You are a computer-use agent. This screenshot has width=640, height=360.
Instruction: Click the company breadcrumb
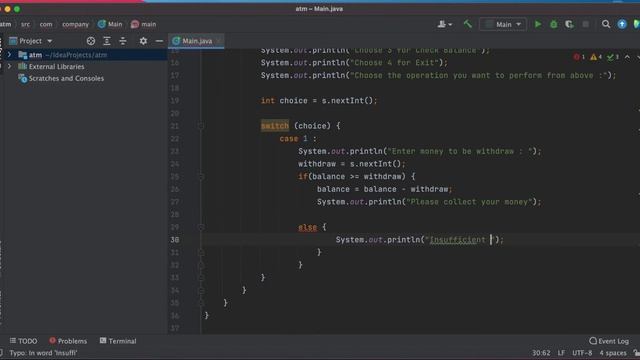75,24
